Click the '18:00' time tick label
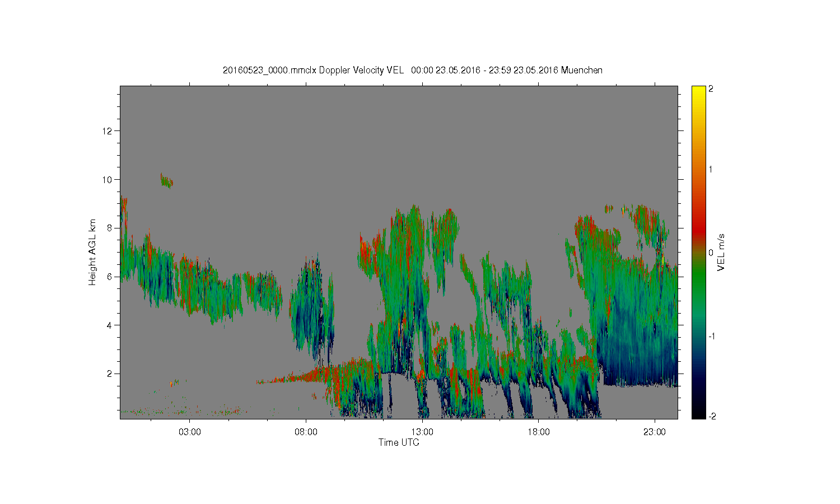Screen dimensions: 840x504 pyautogui.click(x=538, y=432)
